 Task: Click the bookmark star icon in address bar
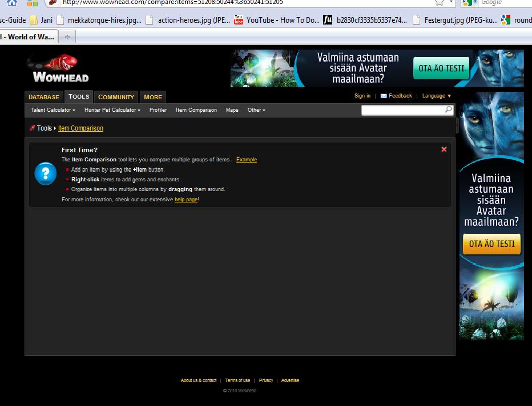coord(440,2)
